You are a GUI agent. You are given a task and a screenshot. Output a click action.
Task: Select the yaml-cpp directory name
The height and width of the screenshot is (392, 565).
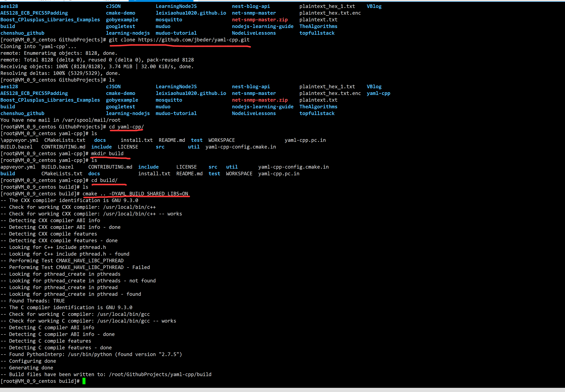(x=378, y=93)
